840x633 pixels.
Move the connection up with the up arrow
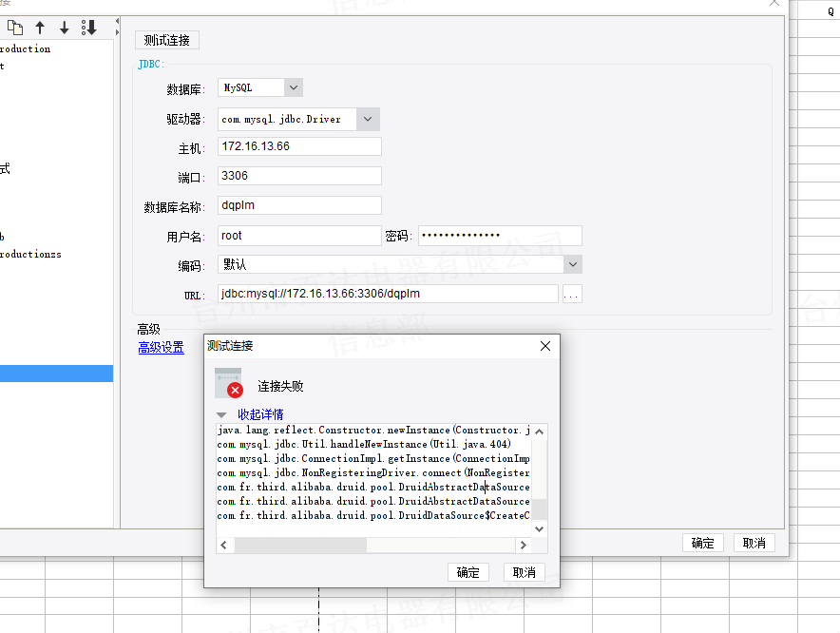40,28
